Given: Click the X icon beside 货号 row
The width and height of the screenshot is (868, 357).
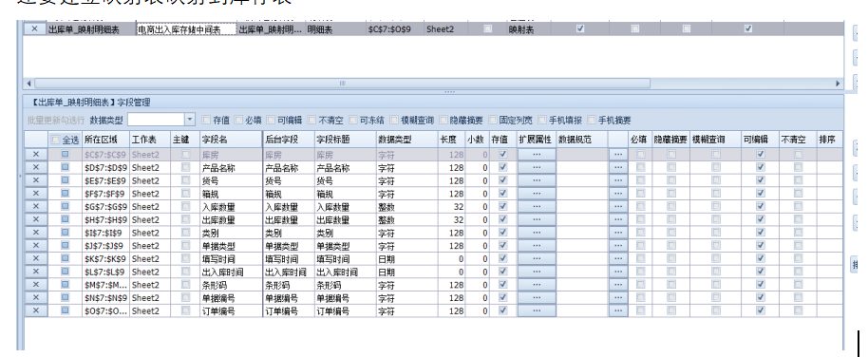Looking at the screenshot, I should [x=36, y=180].
